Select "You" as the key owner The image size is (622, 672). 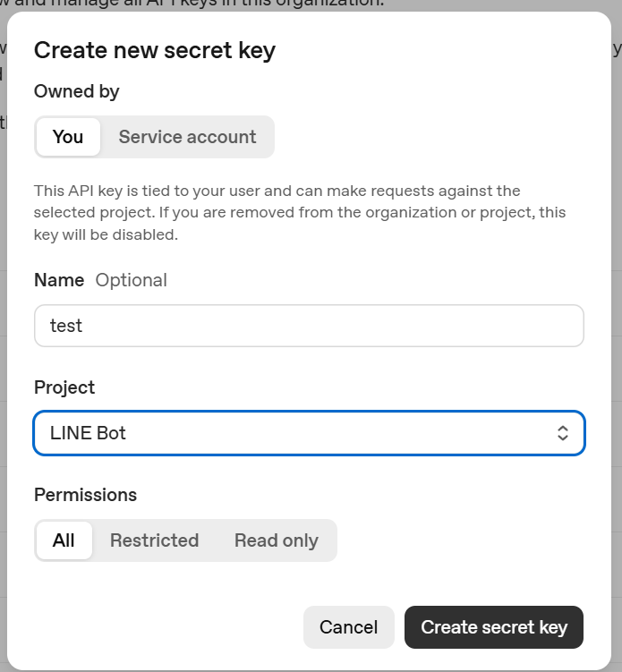click(68, 137)
